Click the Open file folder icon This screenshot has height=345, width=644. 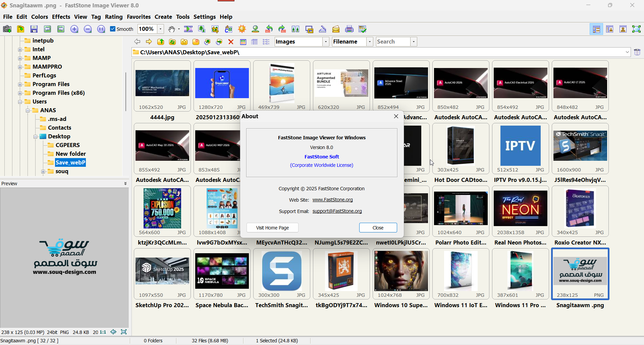pos(20,29)
